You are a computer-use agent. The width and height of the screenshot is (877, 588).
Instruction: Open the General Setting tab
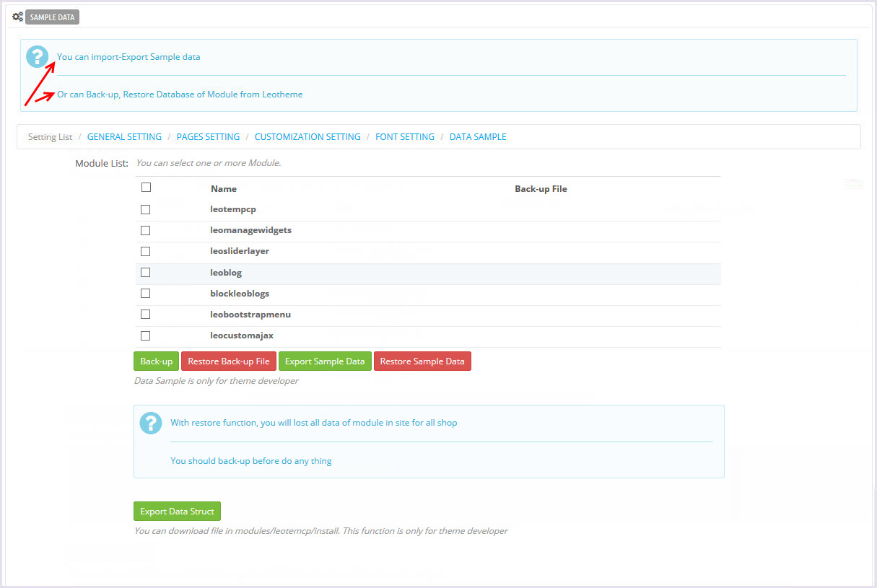coord(124,137)
